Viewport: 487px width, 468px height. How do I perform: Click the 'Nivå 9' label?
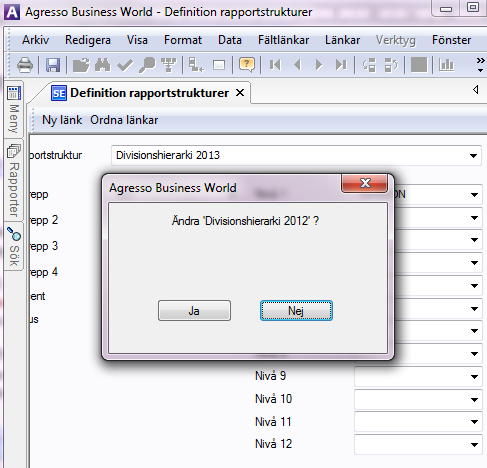pyautogui.click(x=270, y=376)
